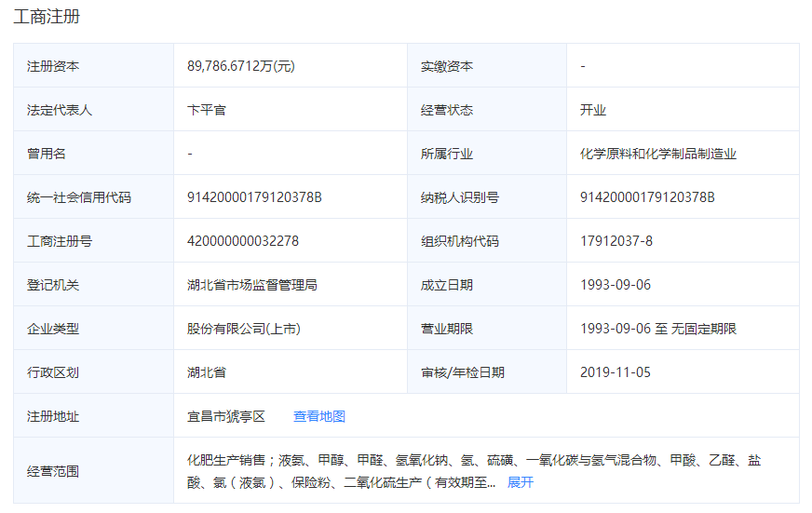Click enterprise type 股份有限公司(上市)
The width and height of the screenshot is (812, 513).
point(243,329)
